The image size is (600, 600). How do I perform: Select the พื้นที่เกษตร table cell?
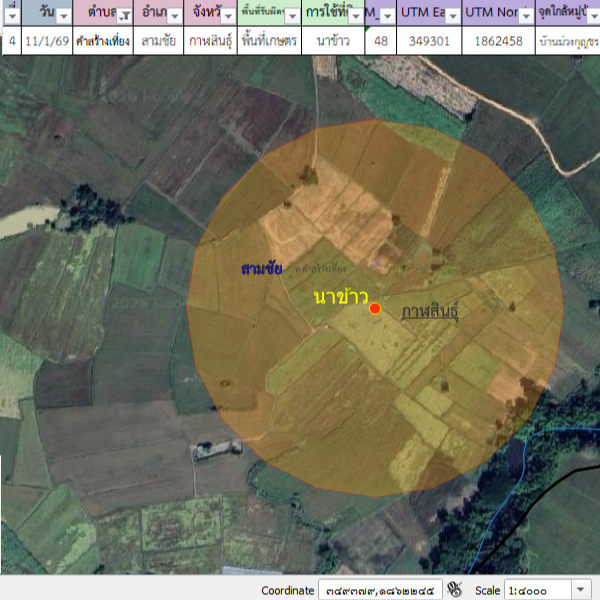(269, 41)
